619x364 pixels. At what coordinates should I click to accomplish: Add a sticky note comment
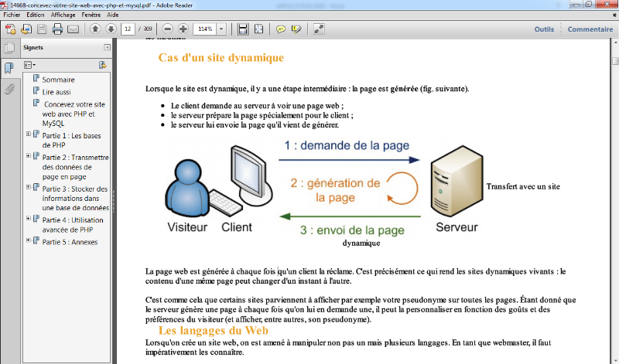point(281,29)
